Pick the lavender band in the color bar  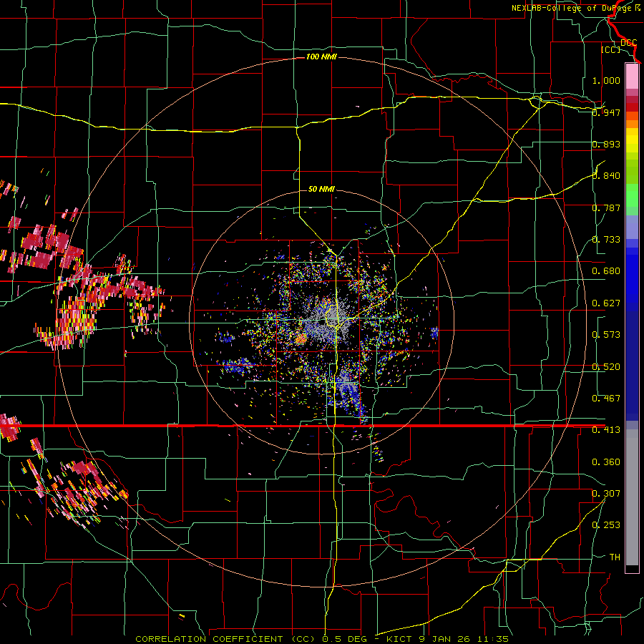[632, 227]
